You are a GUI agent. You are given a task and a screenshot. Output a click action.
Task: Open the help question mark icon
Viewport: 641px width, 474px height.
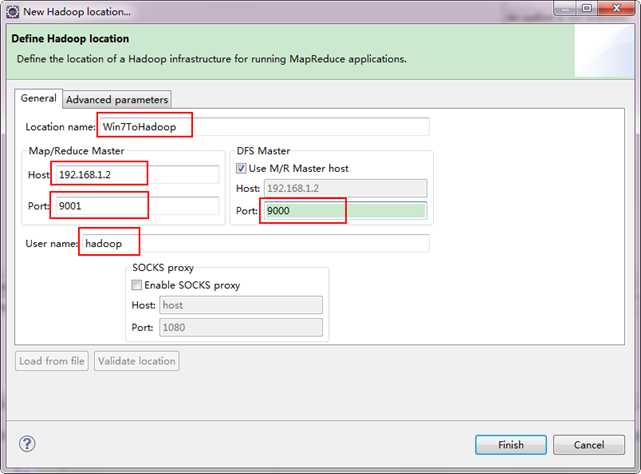27,444
